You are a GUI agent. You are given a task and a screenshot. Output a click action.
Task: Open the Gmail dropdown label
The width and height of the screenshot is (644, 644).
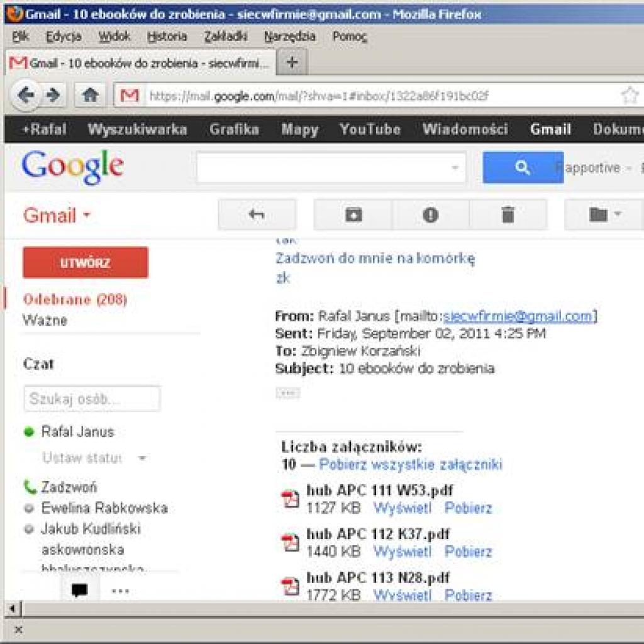tap(56, 215)
